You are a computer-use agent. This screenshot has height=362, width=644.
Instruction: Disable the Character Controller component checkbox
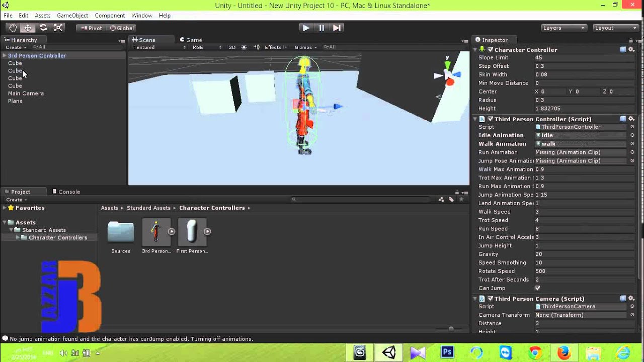coord(490,50)
